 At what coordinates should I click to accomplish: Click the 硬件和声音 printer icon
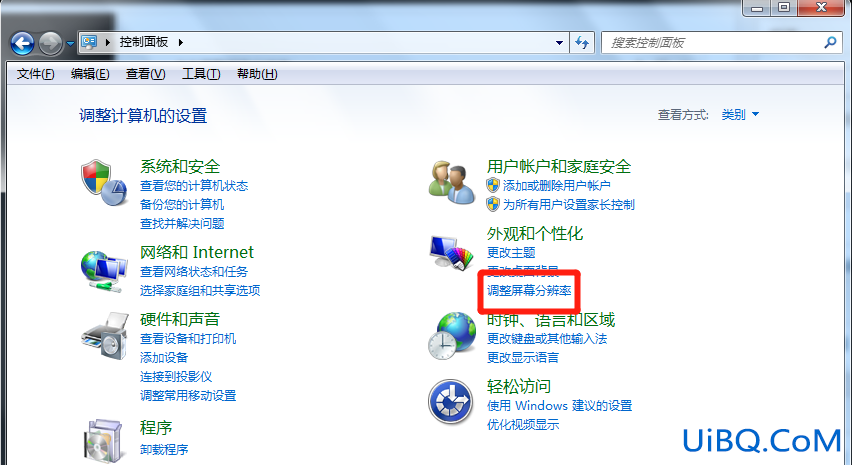point(105,336)
